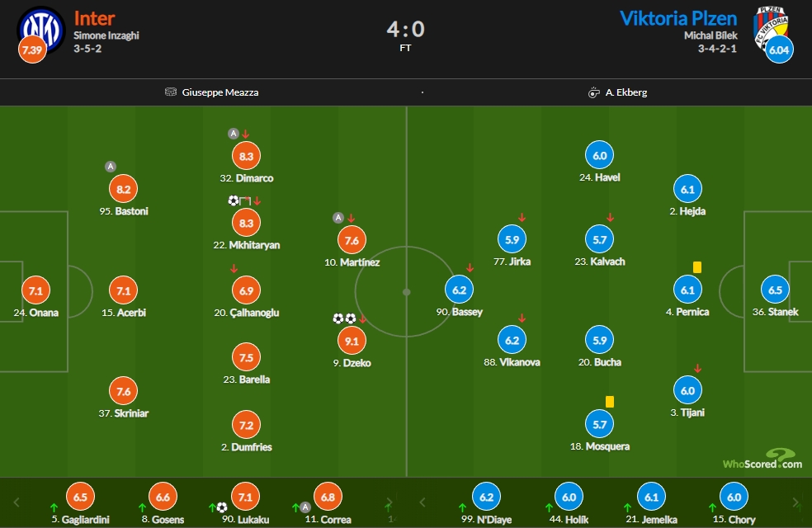The height and width of the screenshot is (528, 812).
Task: Click Stanek's 6.5 goalkeeper rating circle
Action: (775, 290)
